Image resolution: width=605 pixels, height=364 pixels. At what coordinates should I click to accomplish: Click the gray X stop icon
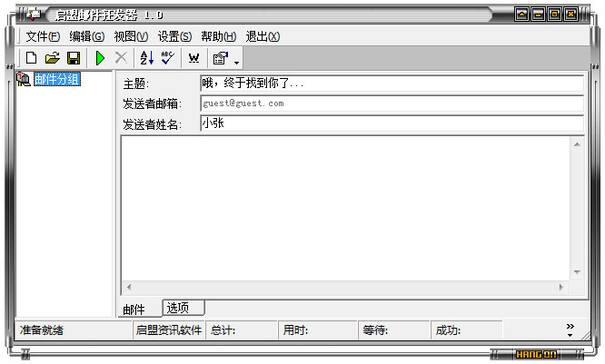click(x=121, y=58)
